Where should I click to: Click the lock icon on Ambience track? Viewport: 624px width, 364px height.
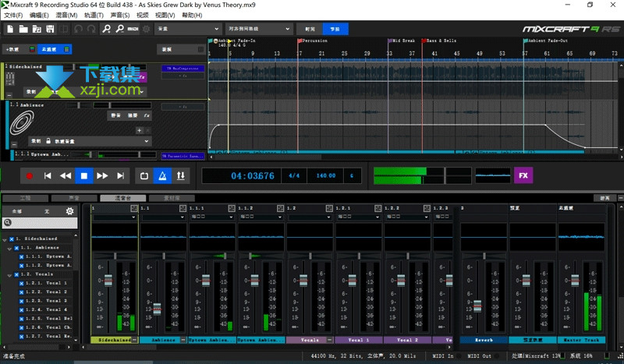click(x=48, y=141)
